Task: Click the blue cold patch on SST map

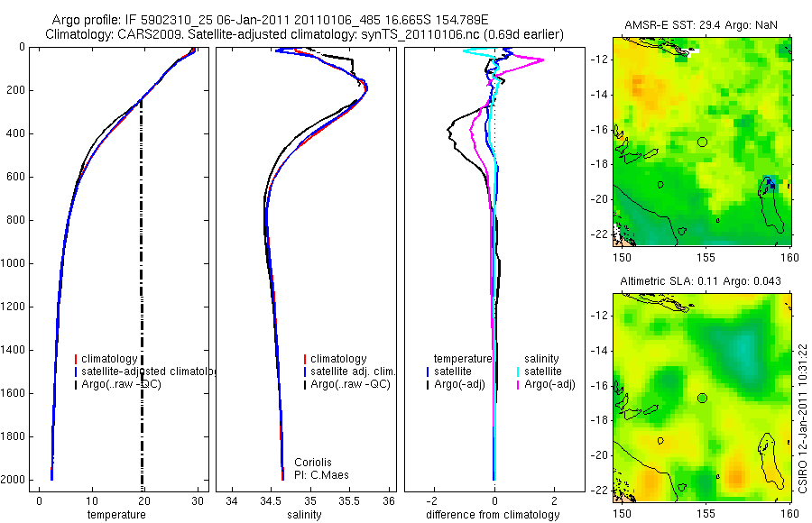Action: pos(770,183)
